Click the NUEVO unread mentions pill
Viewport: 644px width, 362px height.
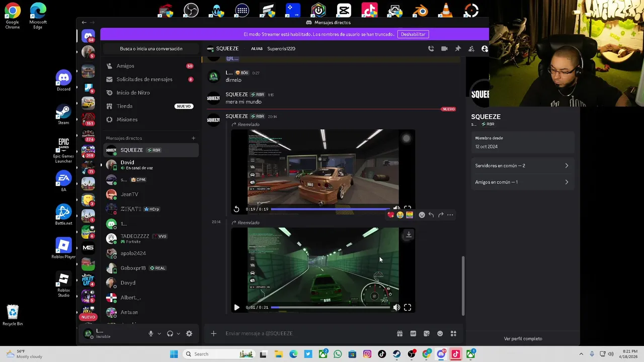(x=88, y=317)
